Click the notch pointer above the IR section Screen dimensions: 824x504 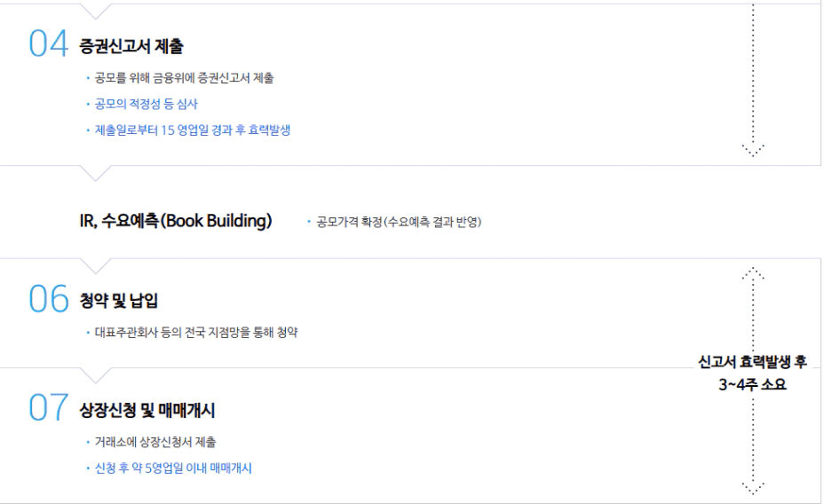97,173
